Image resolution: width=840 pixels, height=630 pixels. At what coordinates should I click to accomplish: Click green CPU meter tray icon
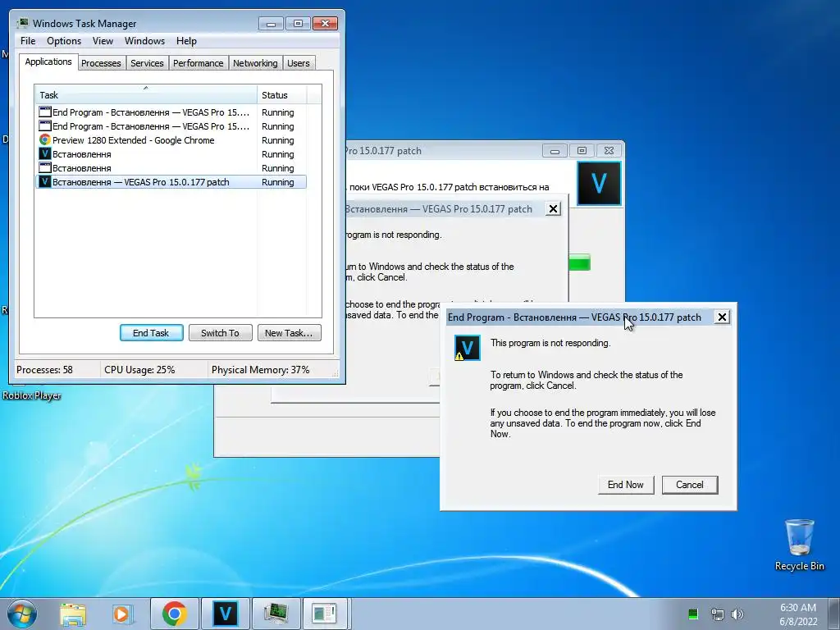point(692,614)
